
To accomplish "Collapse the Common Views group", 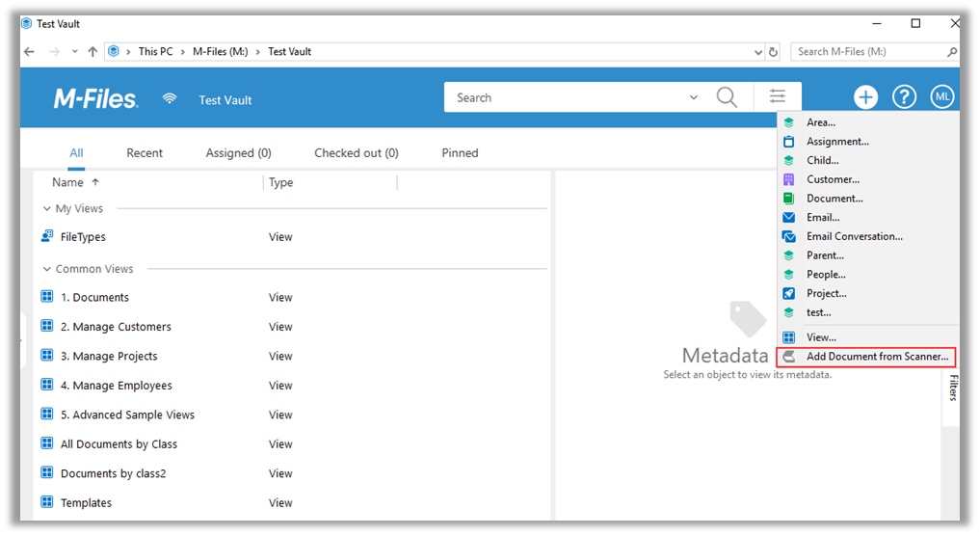I will pyautogui.click(x=46, y=270).
